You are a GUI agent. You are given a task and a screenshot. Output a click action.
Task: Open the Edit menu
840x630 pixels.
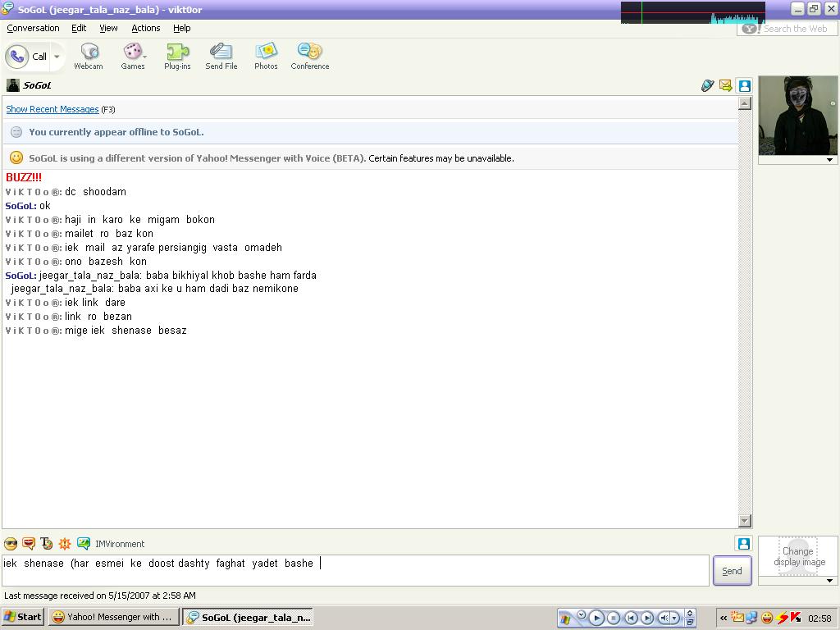pyautogui.click(x=79, y=28)
